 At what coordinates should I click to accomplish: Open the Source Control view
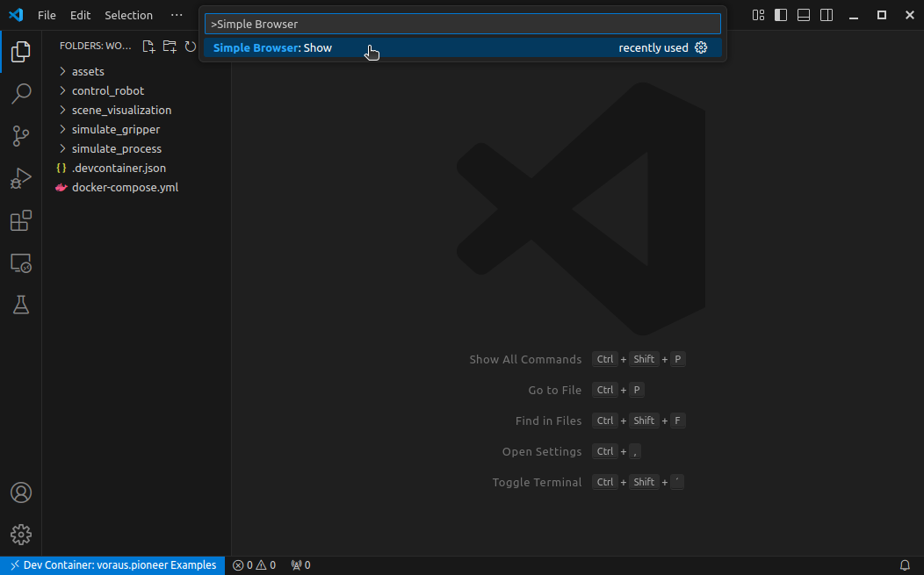coord(20,136)
